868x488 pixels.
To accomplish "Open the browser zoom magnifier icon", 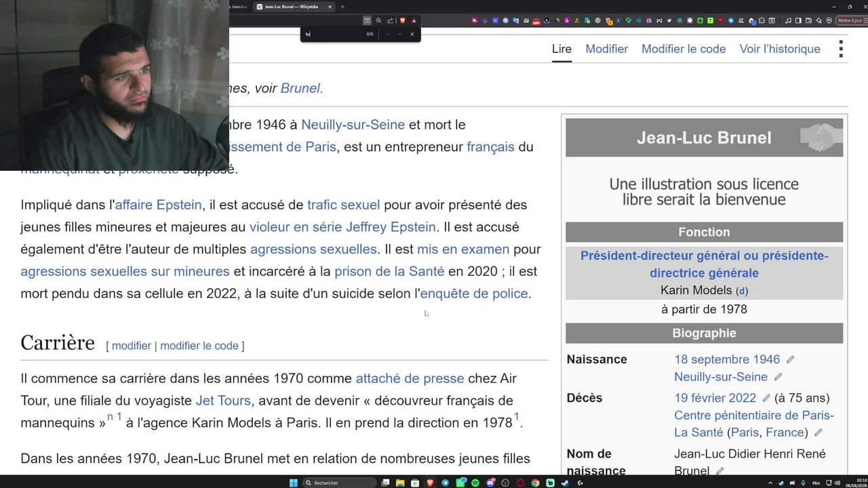I will (378, 20).
